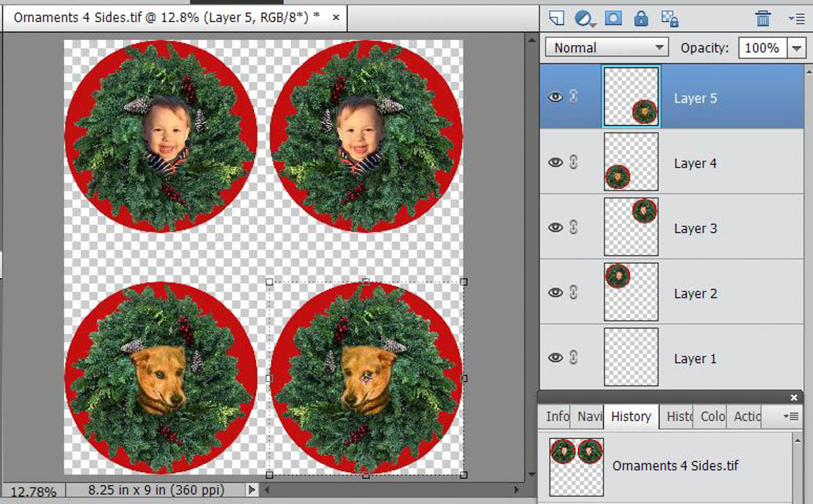Open the document info status arrow menu

click(252, 489)
